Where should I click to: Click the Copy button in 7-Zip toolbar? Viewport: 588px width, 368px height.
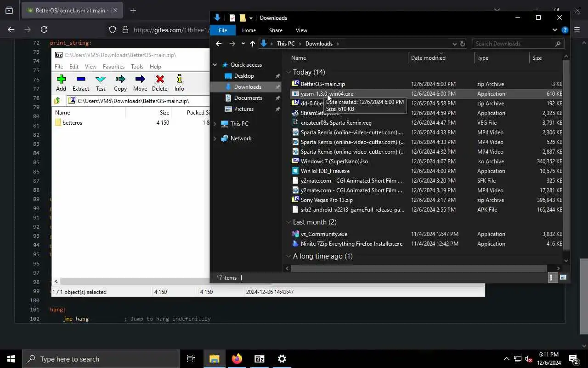pyautogui.click(x=120, y=83)
